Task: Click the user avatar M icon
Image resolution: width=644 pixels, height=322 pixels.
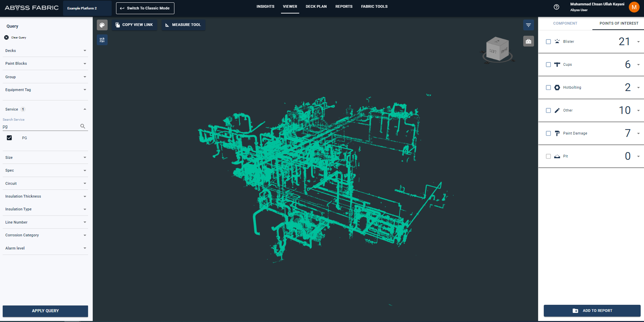Action: coord(634,7)
